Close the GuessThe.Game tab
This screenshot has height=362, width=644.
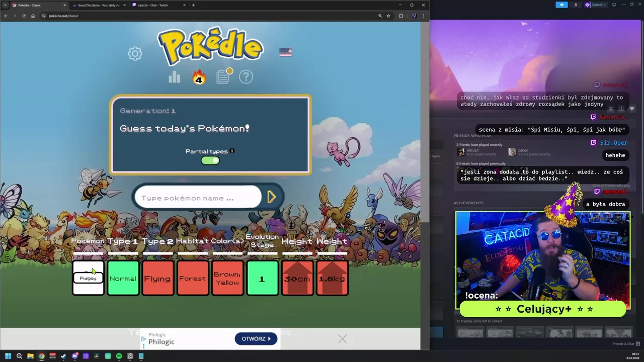124,5
